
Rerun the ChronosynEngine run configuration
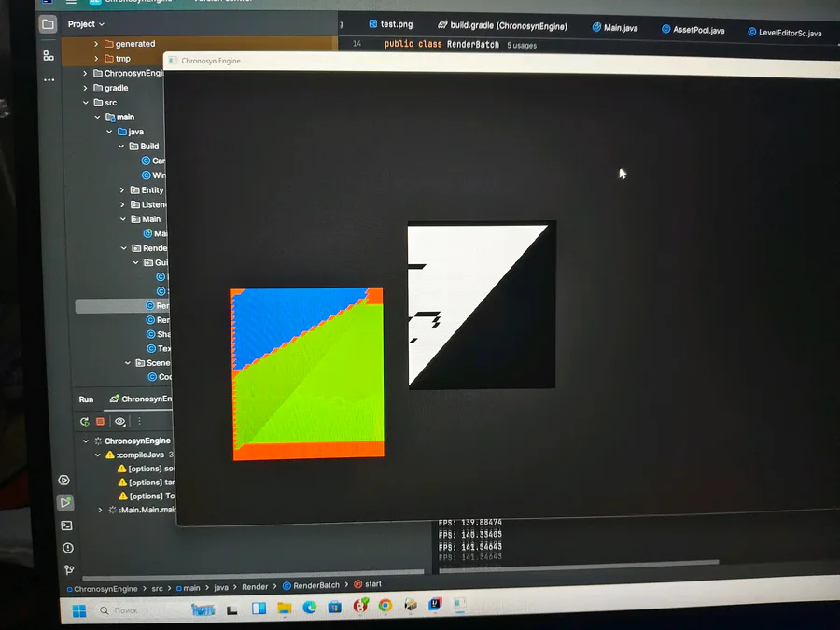[85, 422]
